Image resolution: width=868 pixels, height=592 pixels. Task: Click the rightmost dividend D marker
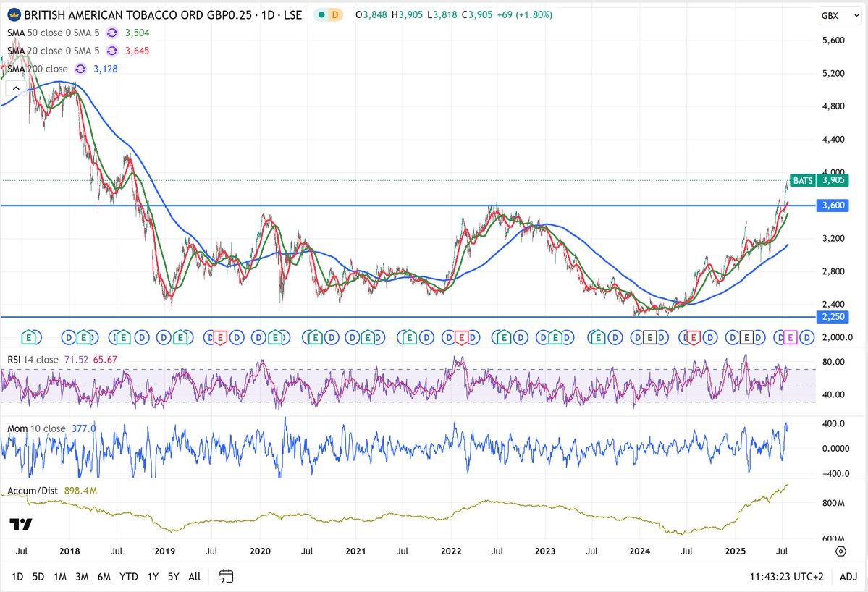coord(806,337)
